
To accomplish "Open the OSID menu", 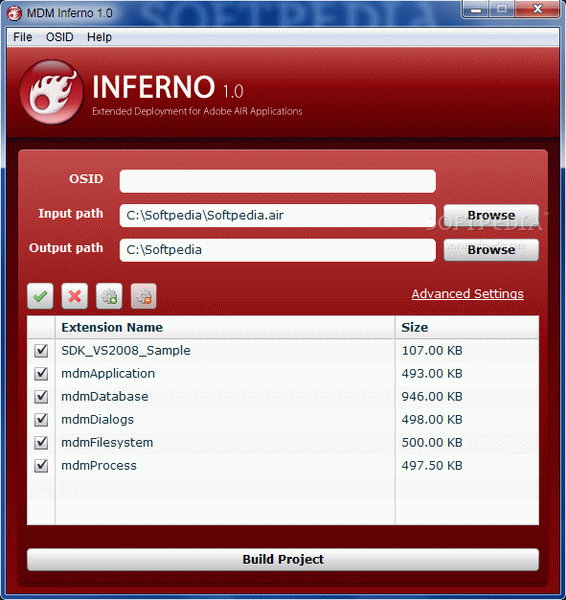I will coord(59,37).
